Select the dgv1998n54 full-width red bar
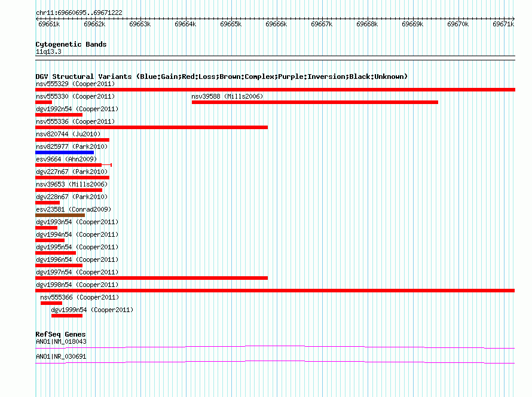The height and width of the screenshot is (397, 532). tap(275, 291)
